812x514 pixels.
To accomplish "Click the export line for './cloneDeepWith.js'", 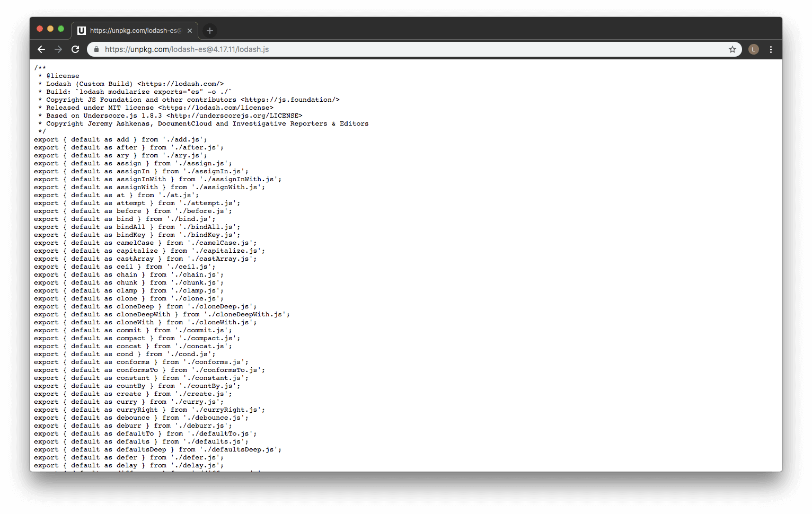I will pos(162,314).
